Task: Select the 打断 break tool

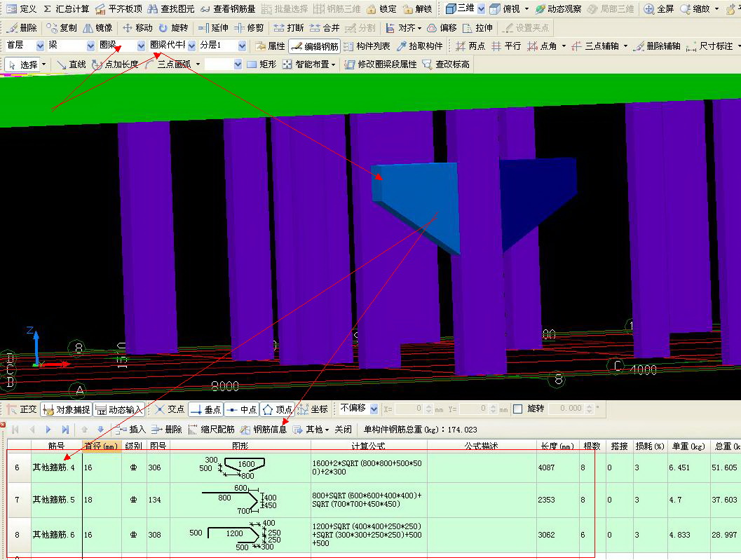Action: tap(289, 28)
